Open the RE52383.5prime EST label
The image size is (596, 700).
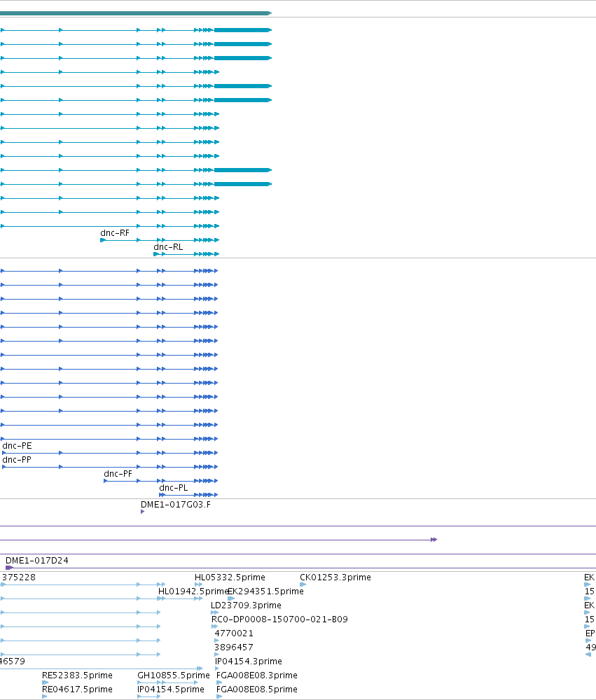[x=77, y=675]
